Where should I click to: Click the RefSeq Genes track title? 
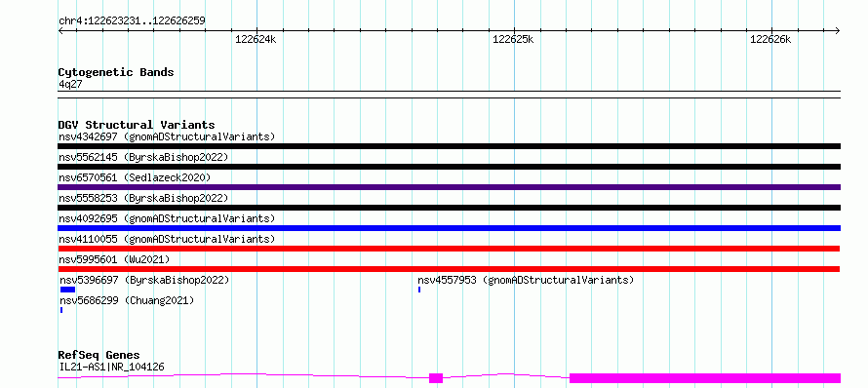(x=99, y=355)
